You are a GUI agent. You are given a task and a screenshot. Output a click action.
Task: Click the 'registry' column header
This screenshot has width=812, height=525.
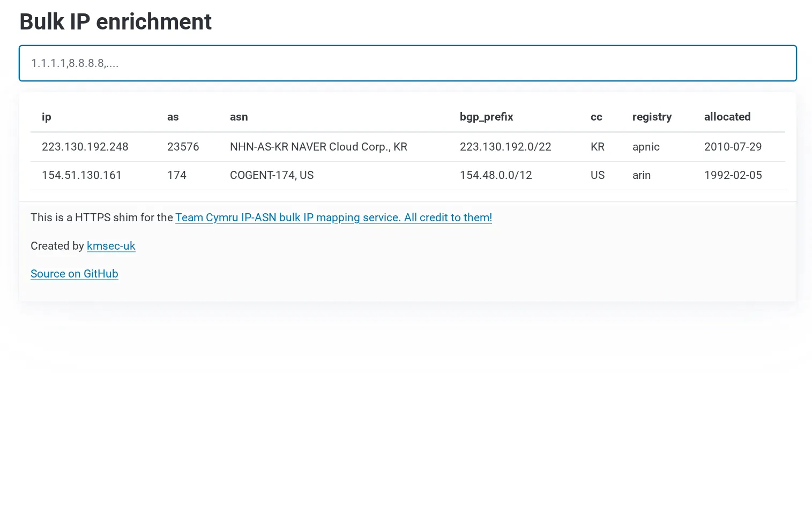652,117
